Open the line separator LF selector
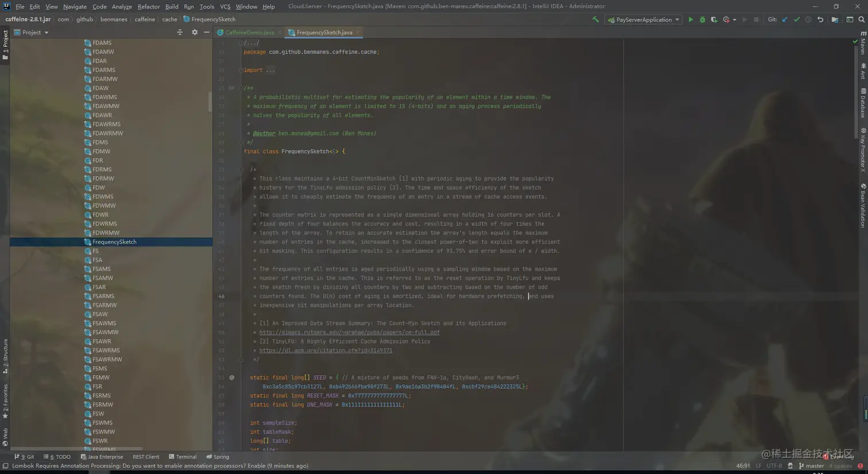The height and width of the screenshot is (474, 868). 758,466
